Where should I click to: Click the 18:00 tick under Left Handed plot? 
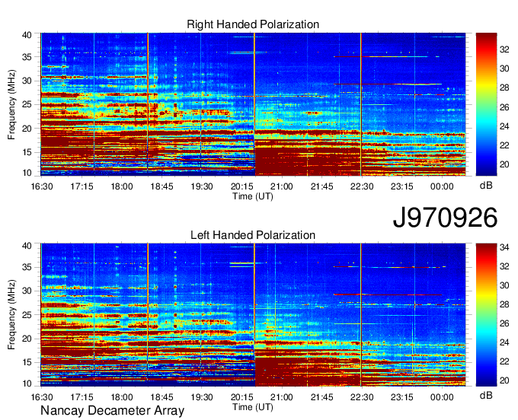[x=122, y=397]
